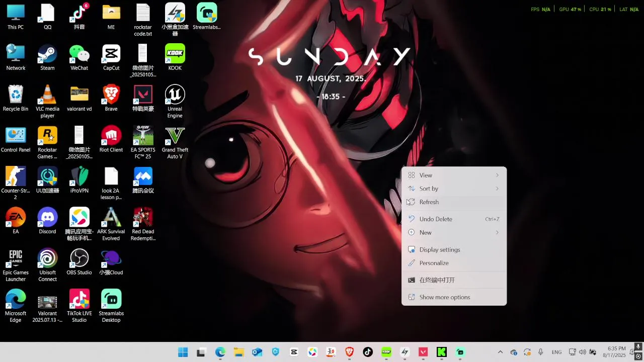Image resolution: width=644 pixels, height=362 pixels.
Task: Choose Undo Delete in context menu
Action: 454,219
